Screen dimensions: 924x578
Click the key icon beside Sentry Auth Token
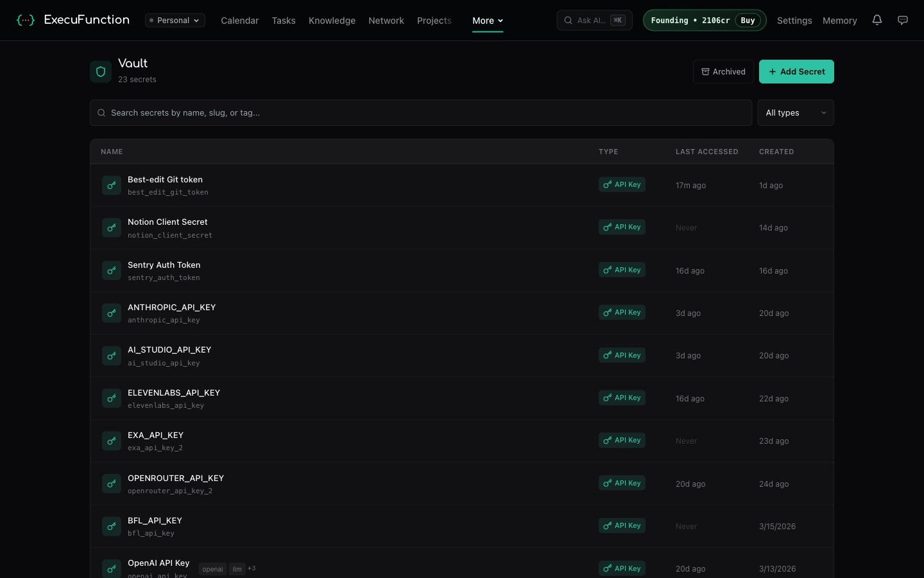click(111, 270)
